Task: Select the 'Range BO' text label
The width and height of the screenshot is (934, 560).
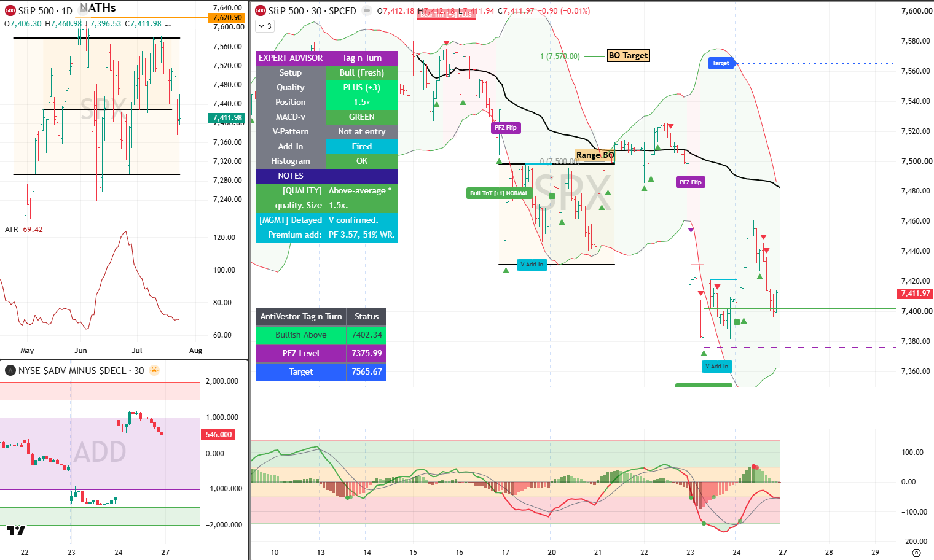Action: pyautogui.click(x=595, y=155)
